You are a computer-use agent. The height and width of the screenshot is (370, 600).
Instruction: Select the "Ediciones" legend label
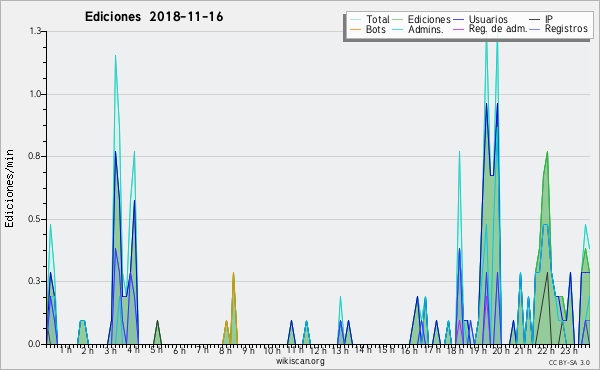[429, 19]
